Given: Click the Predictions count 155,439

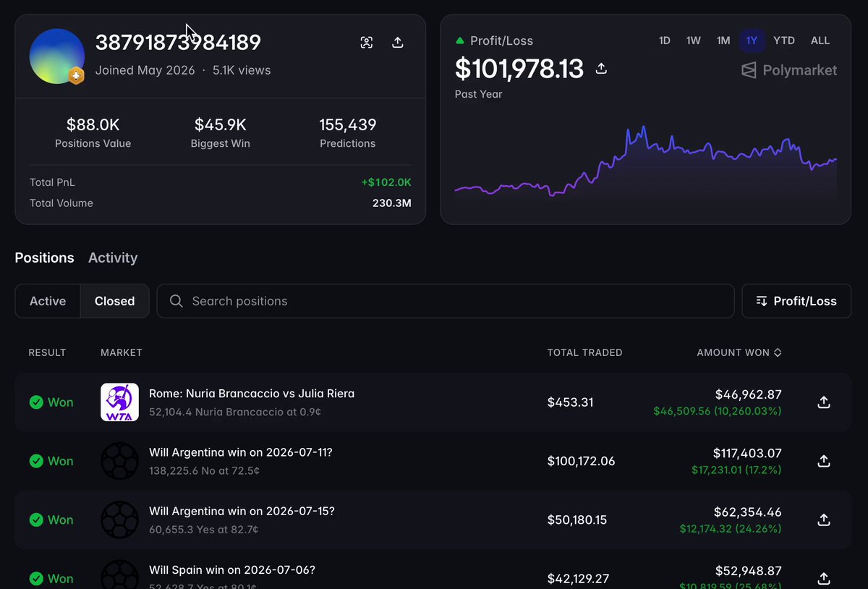Looking at the screenshot, I should coord(348,124).
